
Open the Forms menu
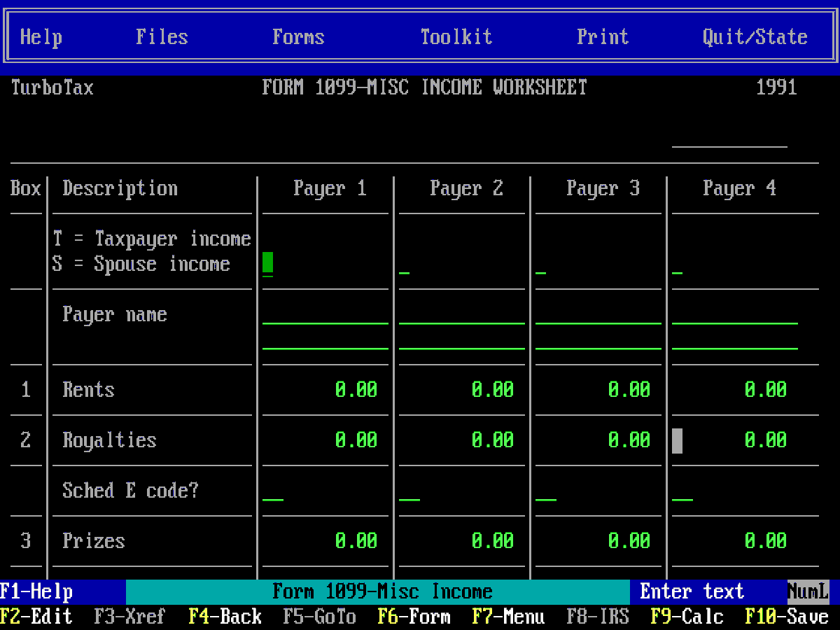pyautogui.click(x=298, y=37)
